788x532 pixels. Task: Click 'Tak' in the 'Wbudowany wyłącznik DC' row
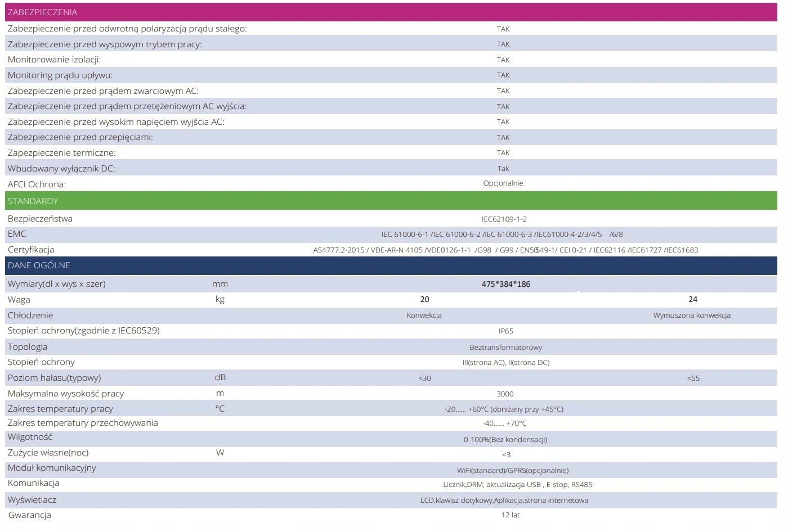(503, 169)
